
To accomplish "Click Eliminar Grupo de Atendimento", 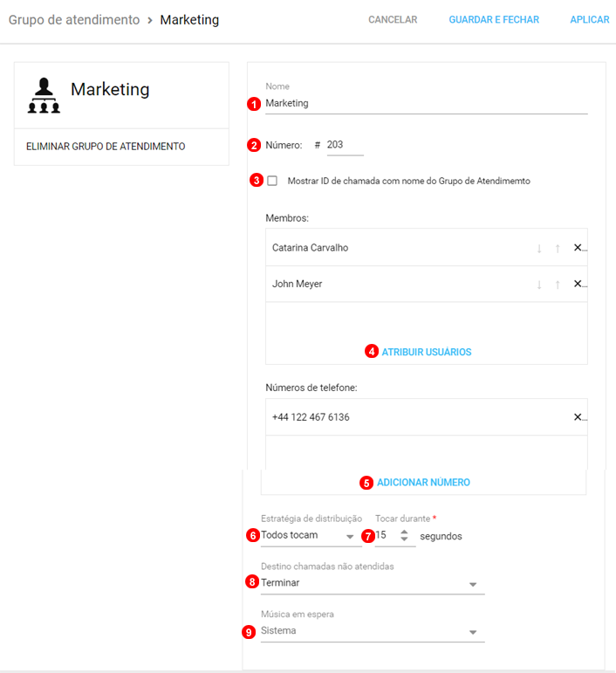I will 106,147.
